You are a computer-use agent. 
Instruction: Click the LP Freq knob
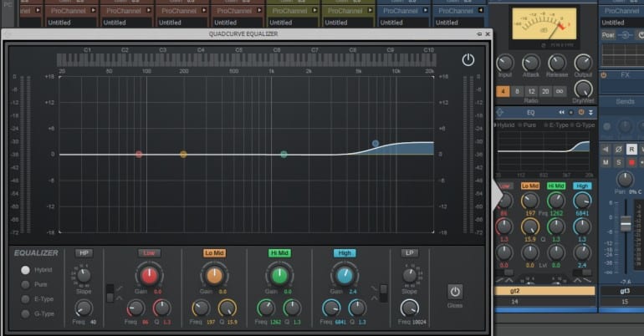coord(408,308)
